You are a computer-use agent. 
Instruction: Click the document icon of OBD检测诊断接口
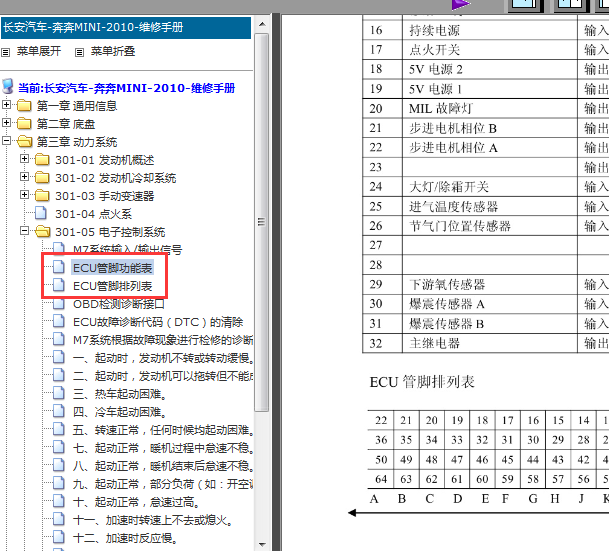coord(59,303)
